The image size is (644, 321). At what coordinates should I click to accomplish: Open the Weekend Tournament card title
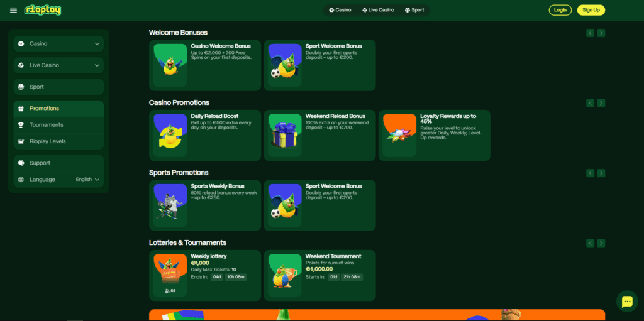[333, 256]
